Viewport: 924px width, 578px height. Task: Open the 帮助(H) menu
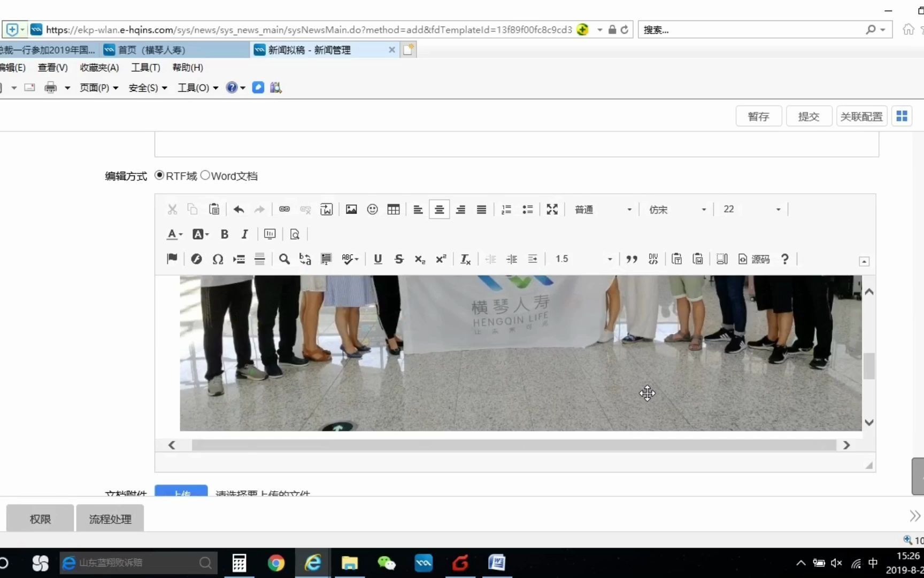point(188,67)
